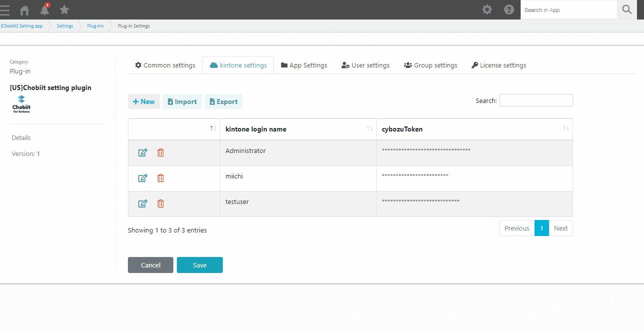Edit the testuser entry
Screen dimensions: 644x332
point(142,203)
